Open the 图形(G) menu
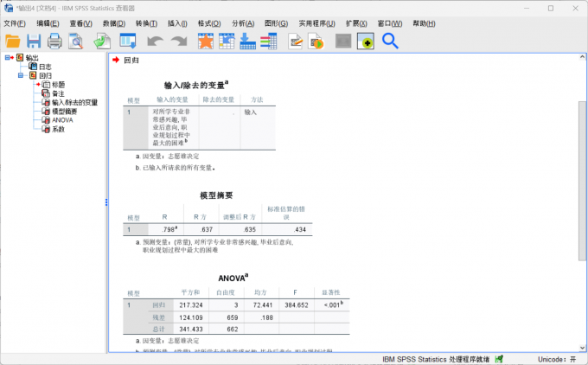The height and width of the screenshot is (365, 588). pyautogui.click(x=277, y=23)
